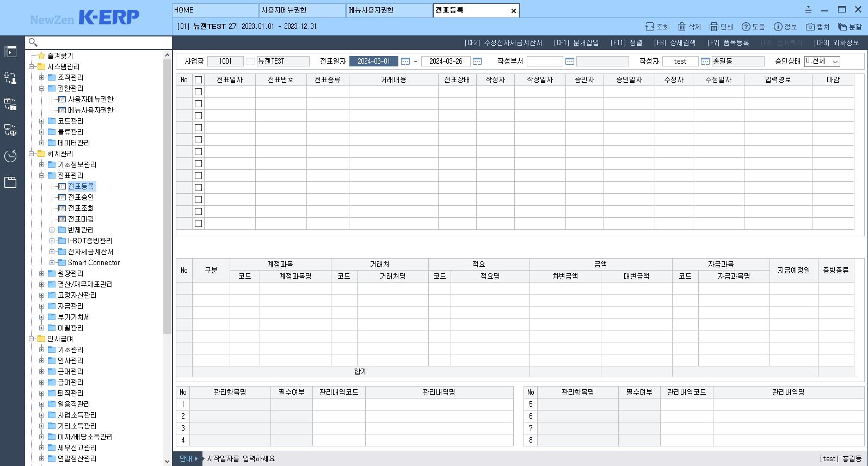868x466 pixels.
Task: Click the clock icon in left sidebar
Action: pos(10,156)
